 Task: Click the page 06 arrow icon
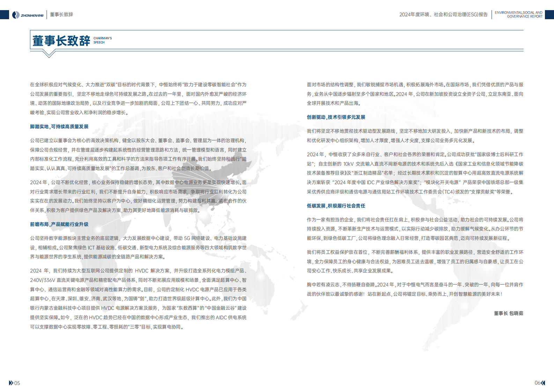543,383
